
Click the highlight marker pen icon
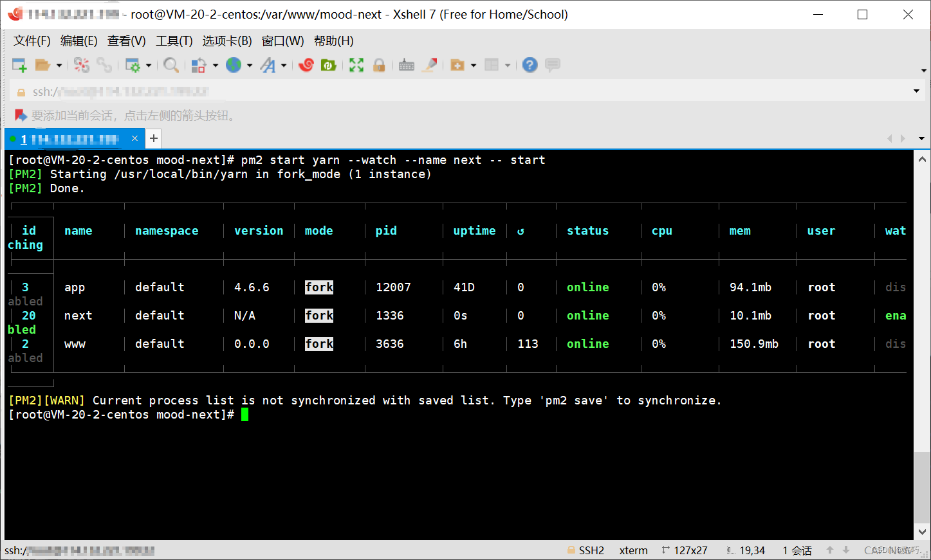(430, 65)
